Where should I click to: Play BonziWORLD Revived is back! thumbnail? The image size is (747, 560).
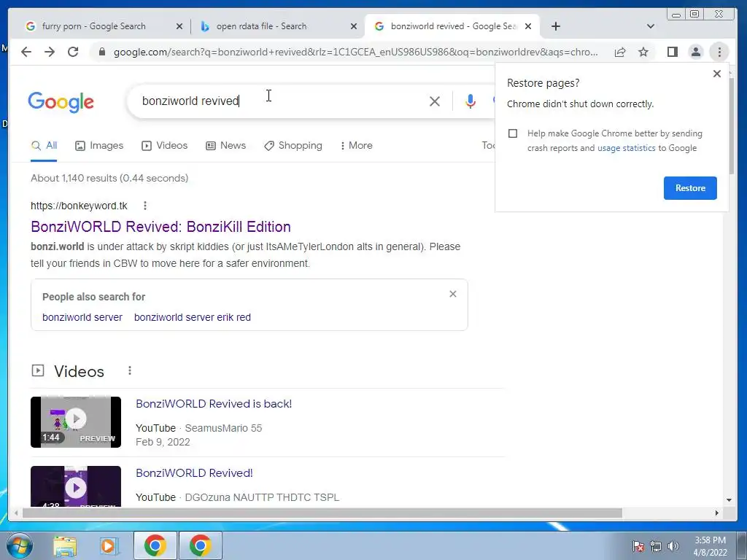(76, 422)
